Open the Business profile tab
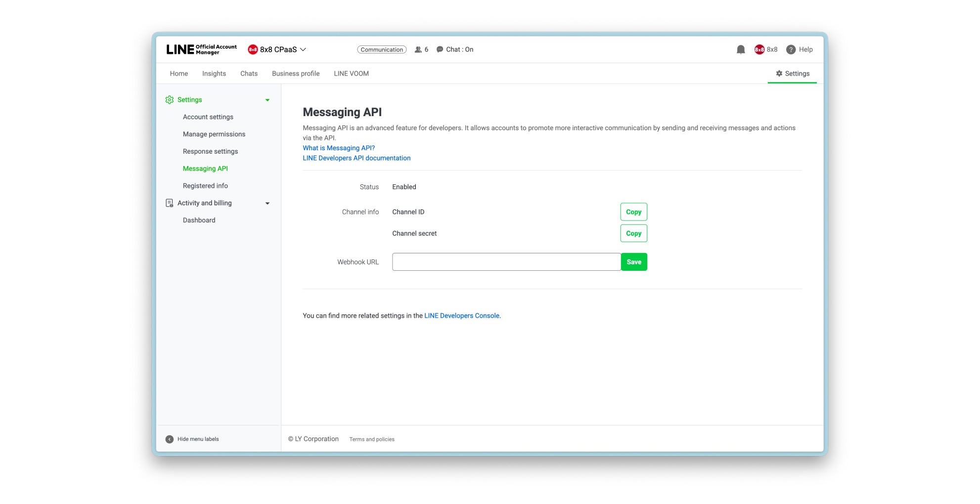Image resolution: width=980 pixels, height=504 pixels. [296, 74]
